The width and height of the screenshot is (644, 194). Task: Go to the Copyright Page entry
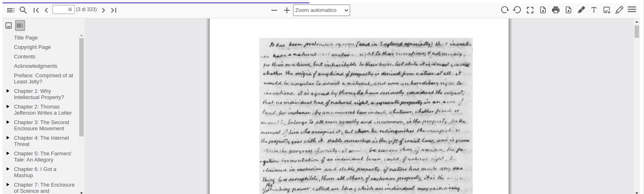tap(32, 47)
